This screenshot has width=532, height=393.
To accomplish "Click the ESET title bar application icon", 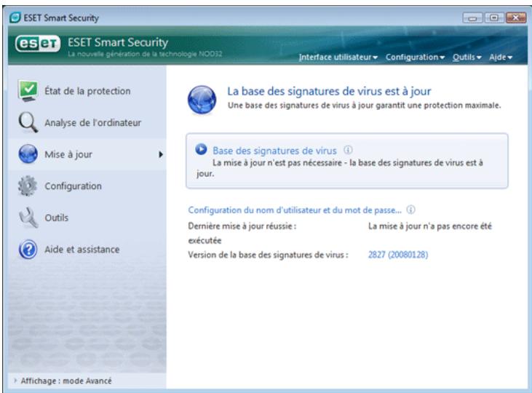I will 15,17.
